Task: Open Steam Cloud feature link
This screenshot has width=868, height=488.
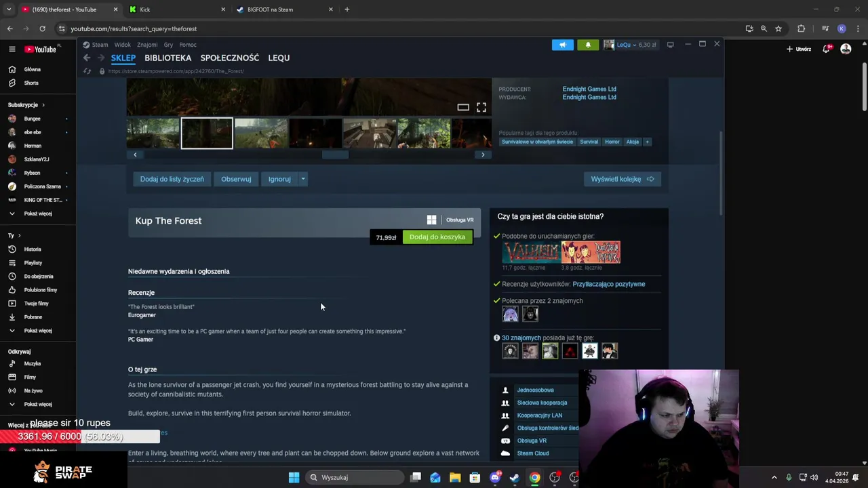Action: 533,453
